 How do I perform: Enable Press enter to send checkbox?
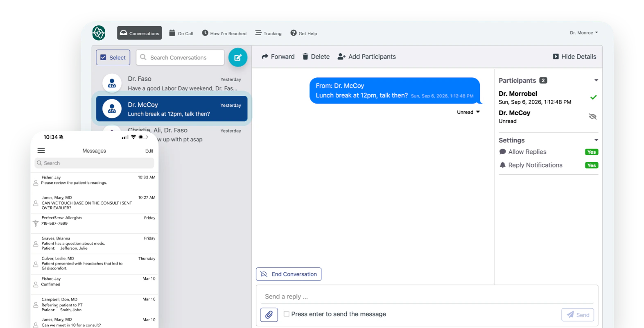[x=287, y=314]
